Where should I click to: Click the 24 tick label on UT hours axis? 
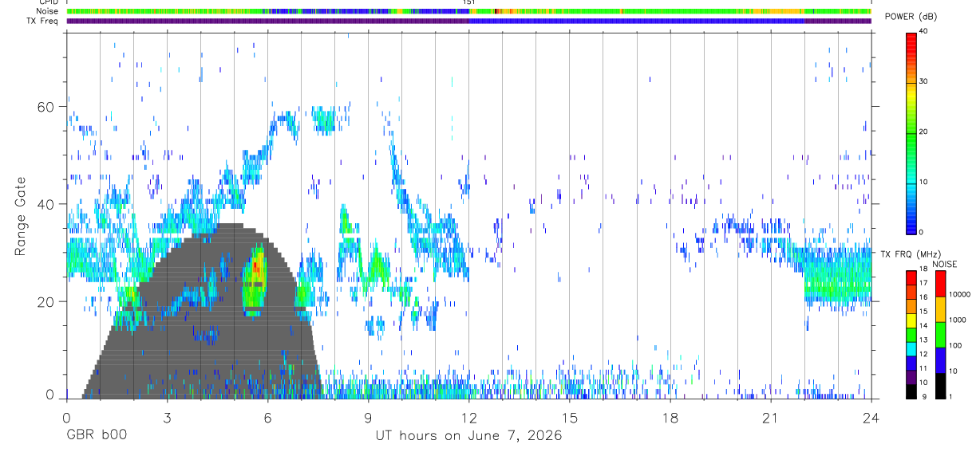coord(871,418)
